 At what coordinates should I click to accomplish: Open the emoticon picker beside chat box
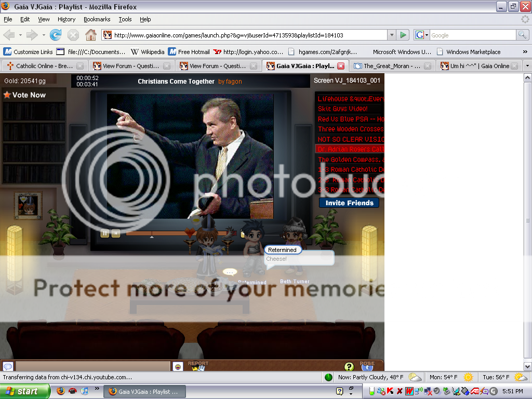(x=178, y=366)
